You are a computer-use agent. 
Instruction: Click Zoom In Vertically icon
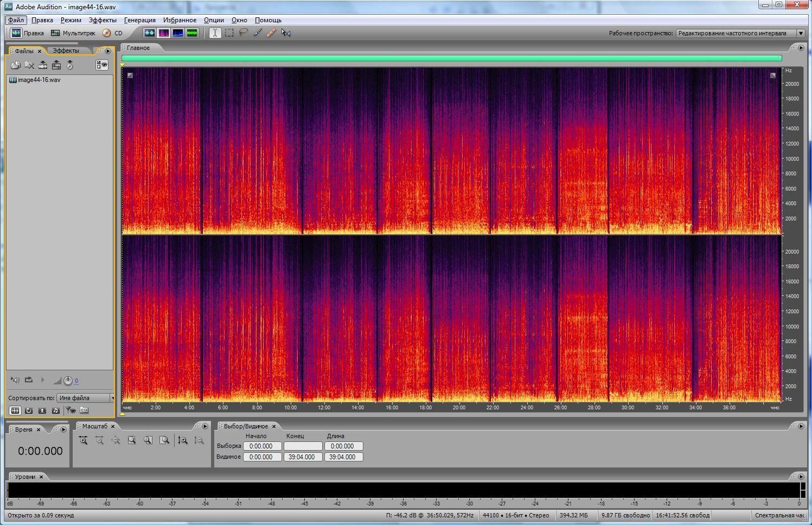click(183, 440)
